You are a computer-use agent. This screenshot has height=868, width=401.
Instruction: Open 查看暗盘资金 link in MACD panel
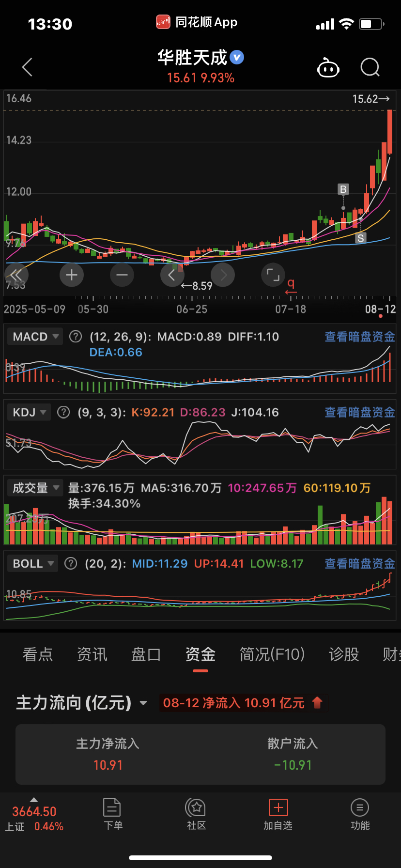(x=360, y=337)
